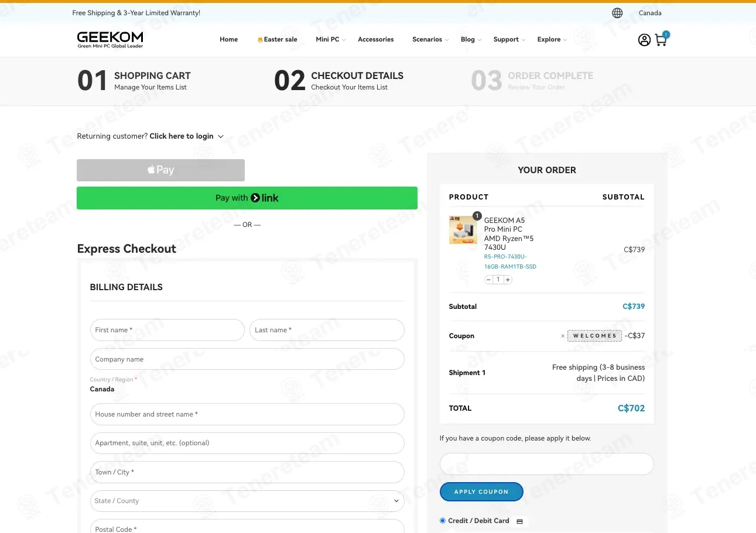Image resolution: width=756 pixels, height=533 pixels.
Task: Click the coupon discount amount -C$37
Action: [635, 336]
